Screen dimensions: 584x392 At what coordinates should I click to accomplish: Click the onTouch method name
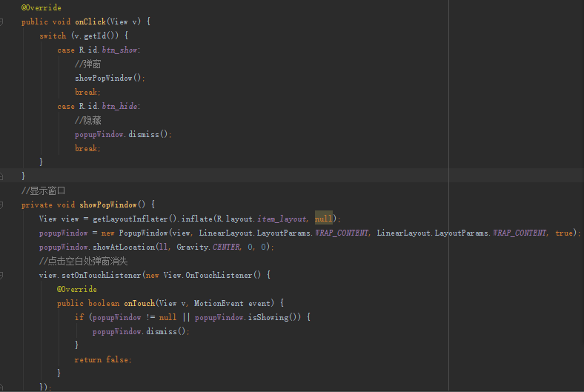point(139,303)
